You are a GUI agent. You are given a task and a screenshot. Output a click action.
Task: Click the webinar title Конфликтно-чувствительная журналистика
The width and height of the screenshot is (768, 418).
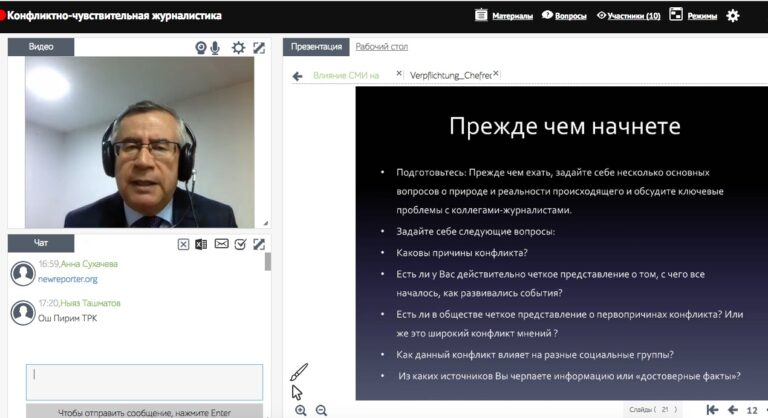coord(114,16)
